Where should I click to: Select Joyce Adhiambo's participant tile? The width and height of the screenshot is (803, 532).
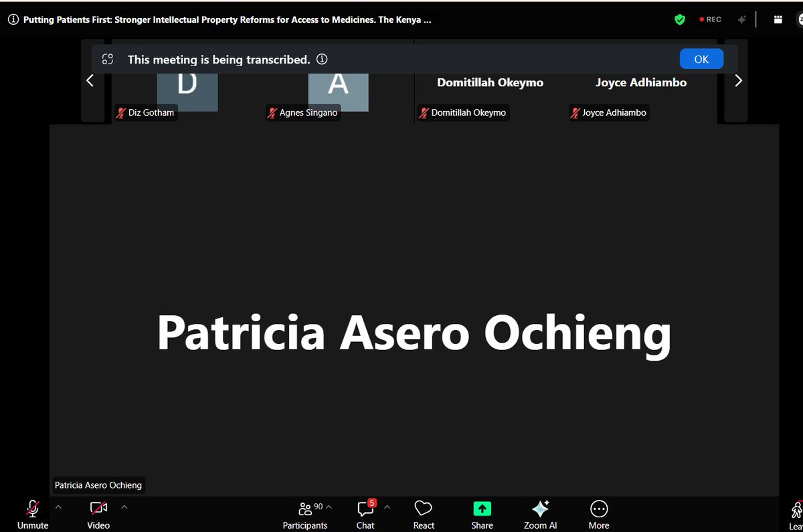pos(642,82)
